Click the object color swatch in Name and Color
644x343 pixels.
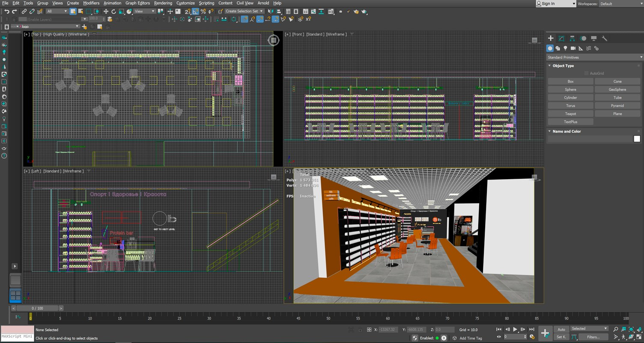click(x=637, y=138)
